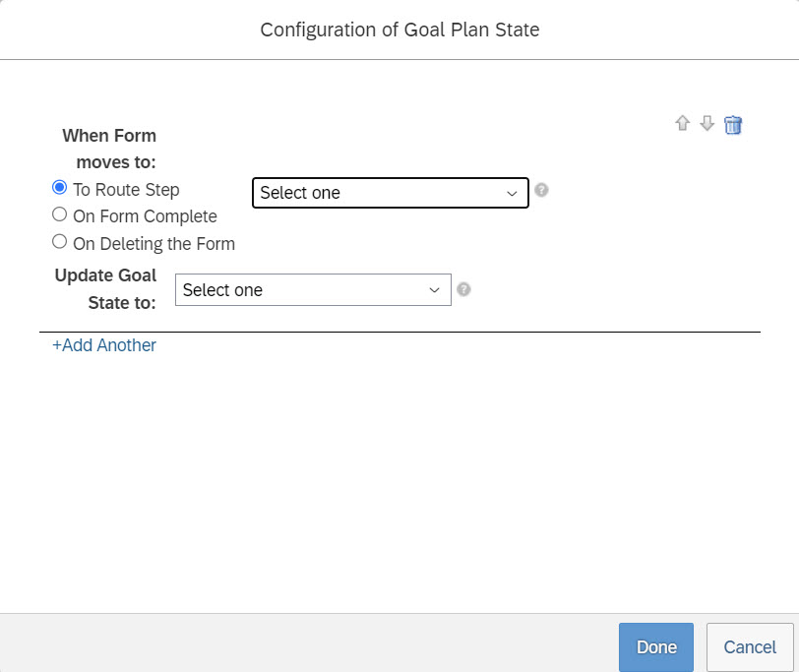Select the To Route Step radio button
799x672 pixels.
pyautogui.click(x=60, y=188)
